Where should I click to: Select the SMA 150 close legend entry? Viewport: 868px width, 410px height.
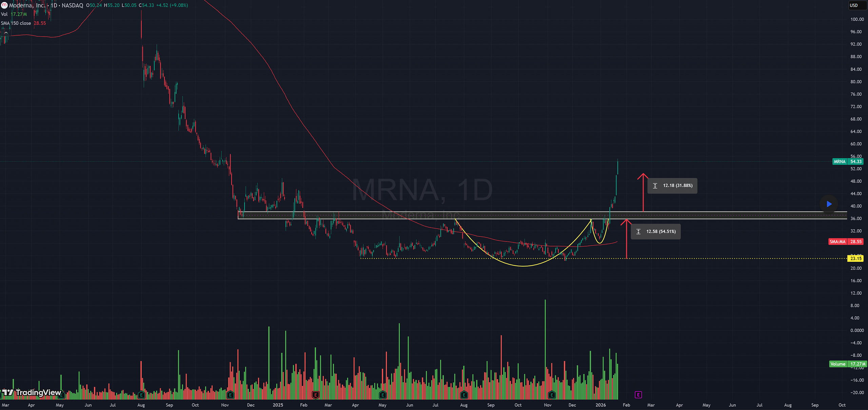coord(23,23)
